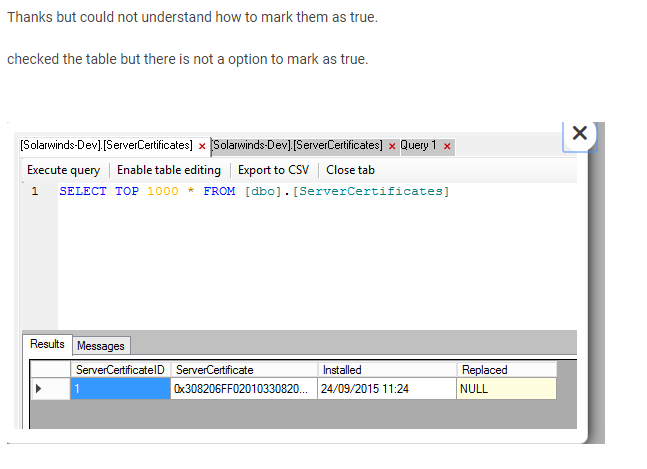This screenshot has height=469, width=647.
Task: Select the NULL cell under Replaced
Action: [507, 389]
